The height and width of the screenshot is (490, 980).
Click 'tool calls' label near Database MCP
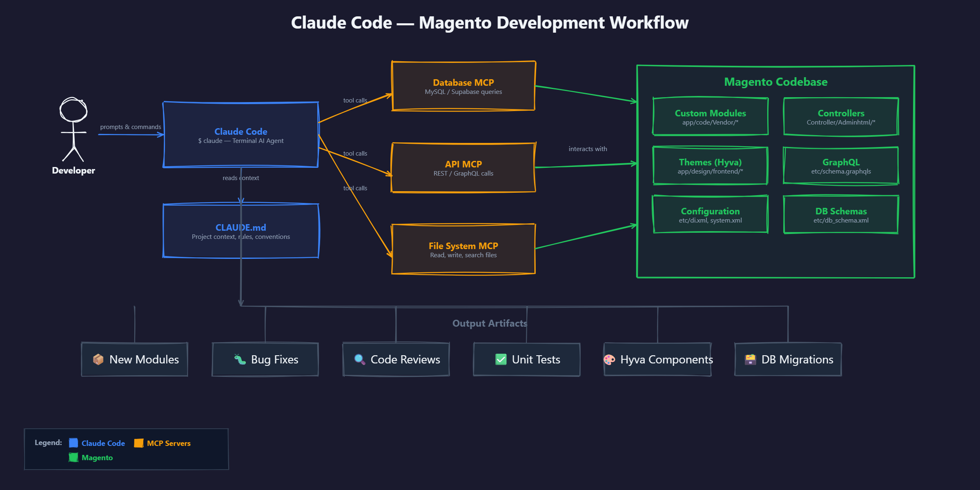pyautogui.click(x=355, y=100)
